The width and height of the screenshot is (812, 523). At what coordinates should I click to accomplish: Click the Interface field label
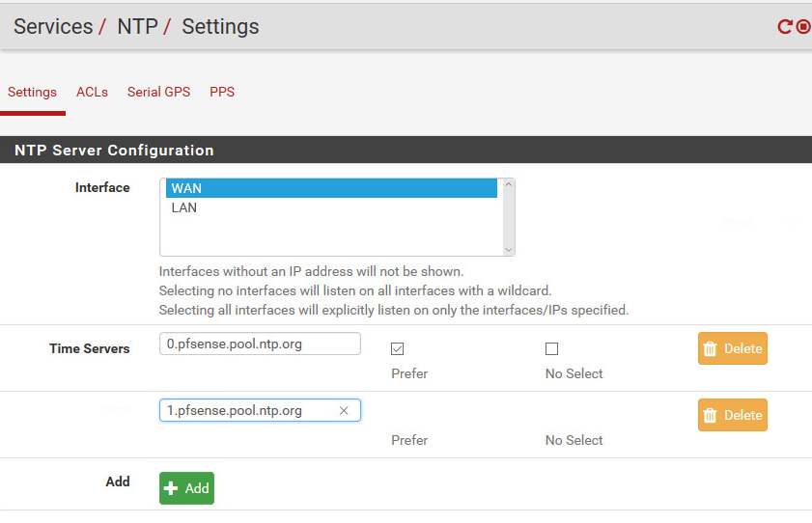(102, 188)
